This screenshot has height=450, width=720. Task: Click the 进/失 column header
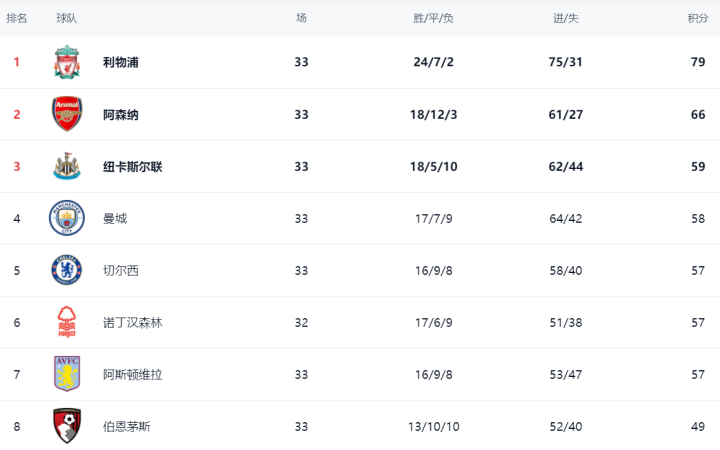click(x=566, y=18)
